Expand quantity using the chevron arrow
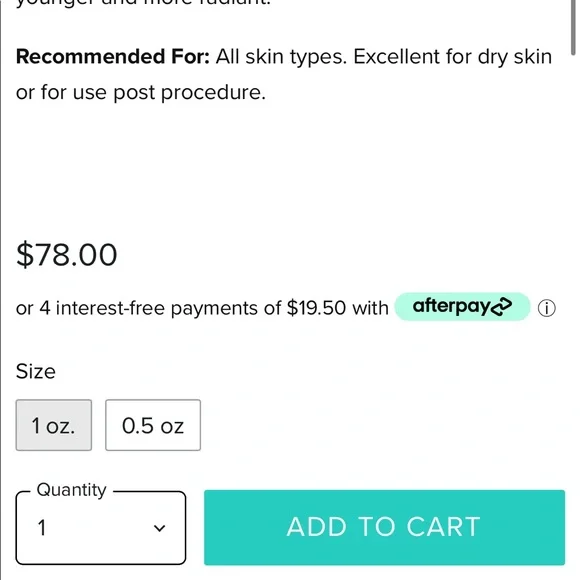580x580 pixels. click(159, 528)
